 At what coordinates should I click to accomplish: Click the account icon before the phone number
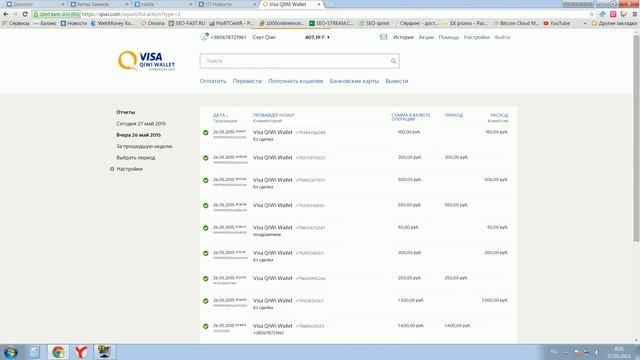pos(204,37)
